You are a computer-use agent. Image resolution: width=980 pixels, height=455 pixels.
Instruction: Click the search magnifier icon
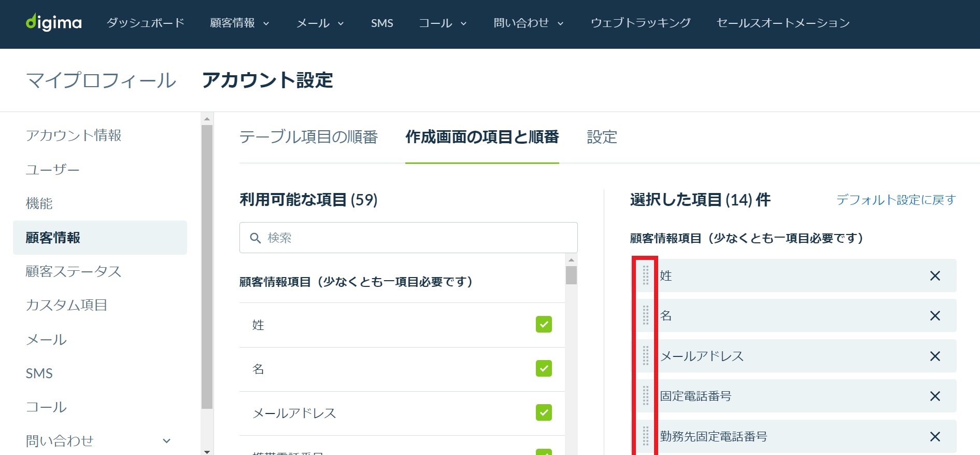[x=255, y=238]
